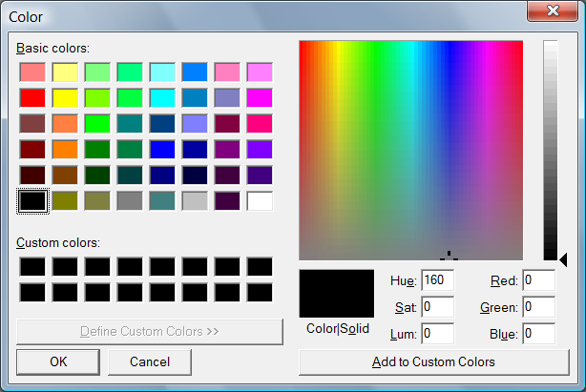The height and width of the screenshot is (392, 586).
Task: Select the black basic color swatch
Action: 32,200
